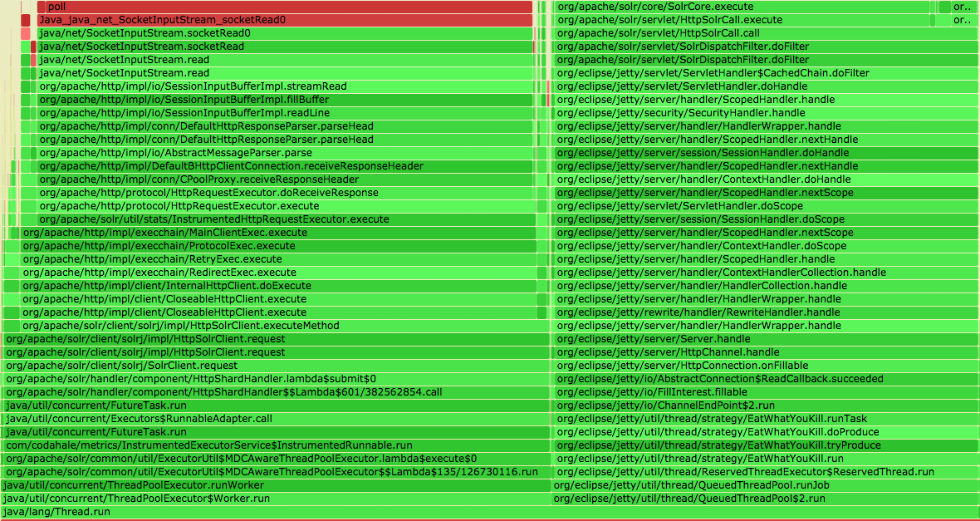Click the HttpConnection.onFillable frame
This screenshot has width=980, height=521.
(767, 366)
